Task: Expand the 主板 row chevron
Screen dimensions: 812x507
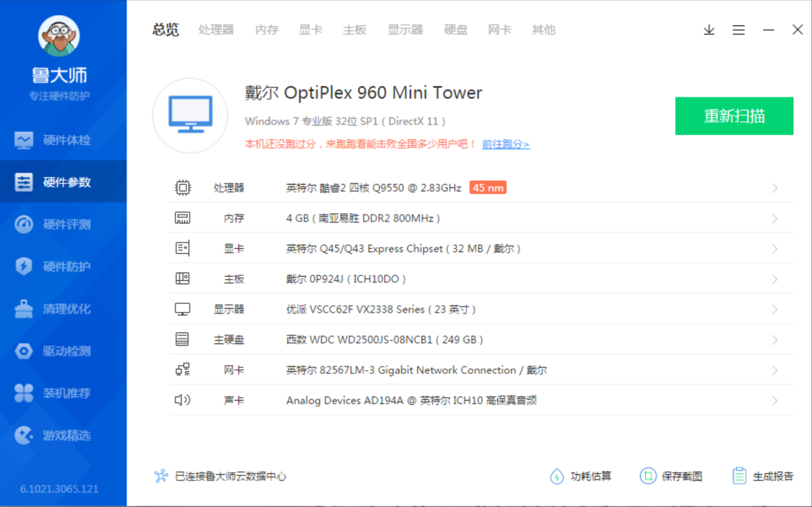Action: [774, 279]
